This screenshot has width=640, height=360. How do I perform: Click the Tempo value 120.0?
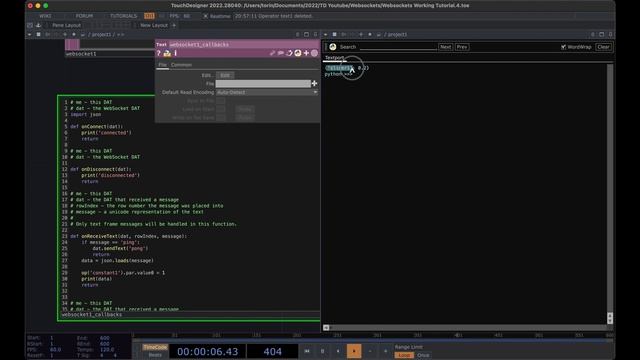click(107, 350)
